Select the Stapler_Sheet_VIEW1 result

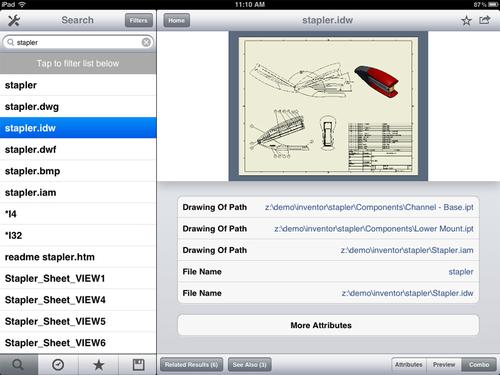78,279
